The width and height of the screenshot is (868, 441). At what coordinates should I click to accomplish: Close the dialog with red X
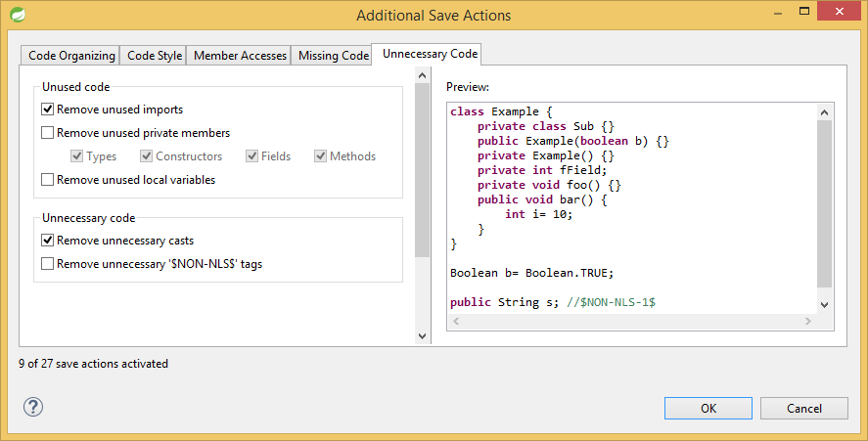tap(840, 11)
